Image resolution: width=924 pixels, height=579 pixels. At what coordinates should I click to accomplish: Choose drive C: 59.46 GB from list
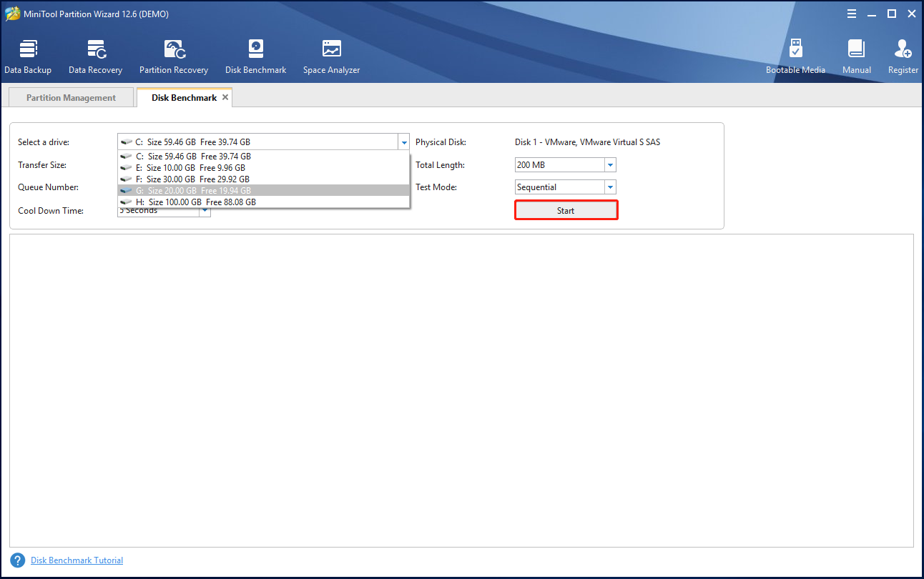pos(263,156)
